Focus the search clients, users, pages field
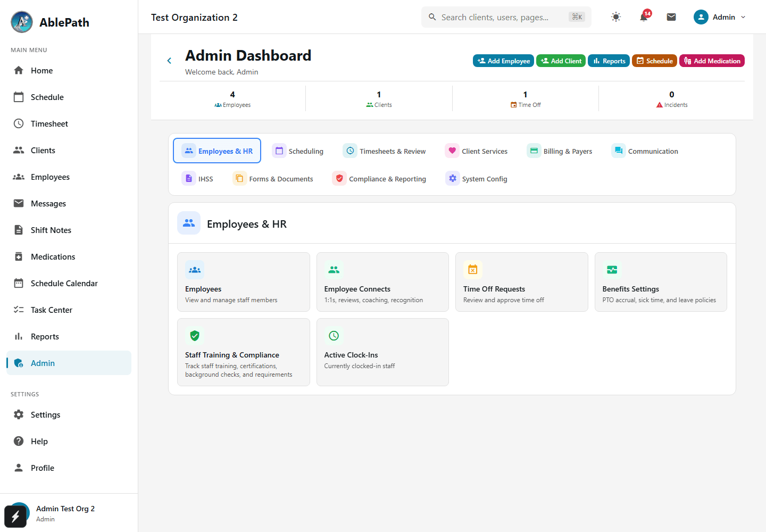The height and width of the screenshot is (532, 766). pos(506,17)
